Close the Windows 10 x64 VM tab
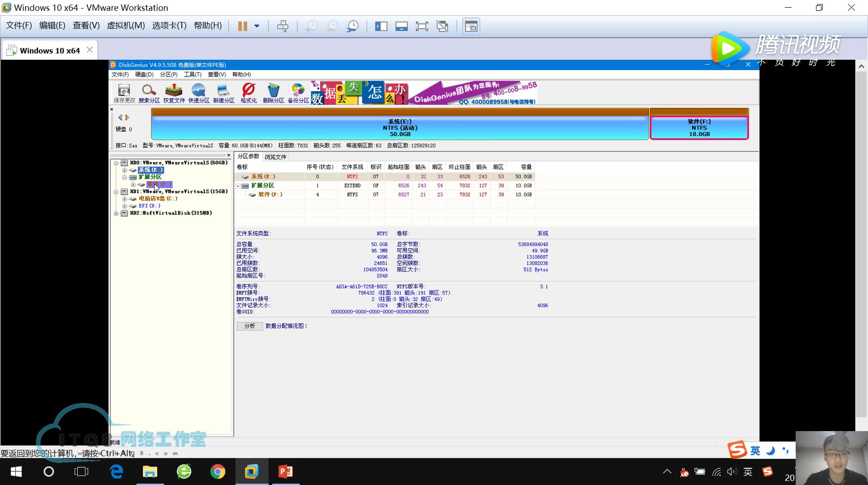This screenshot has width=868, height=485. pyautogui.click(x=90, y=50)
